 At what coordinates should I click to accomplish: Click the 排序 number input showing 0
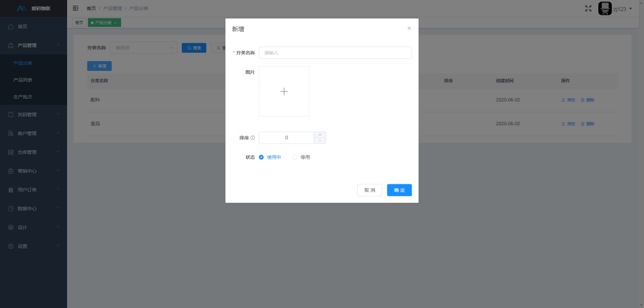click(287, 137)
